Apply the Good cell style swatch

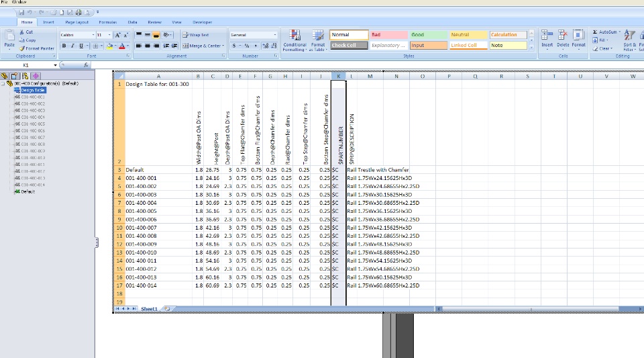[429, 35]
